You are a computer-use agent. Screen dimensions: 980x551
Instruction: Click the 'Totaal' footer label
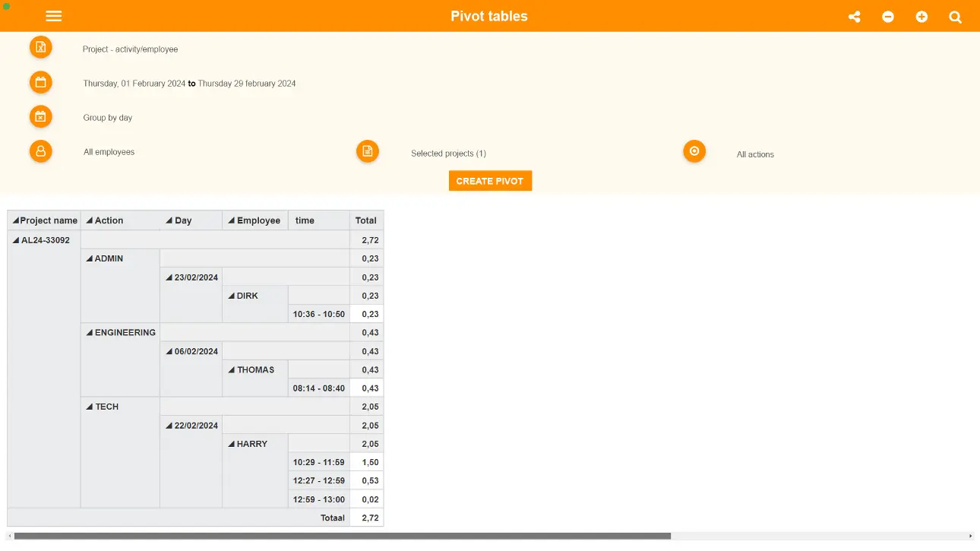(332, 518)
